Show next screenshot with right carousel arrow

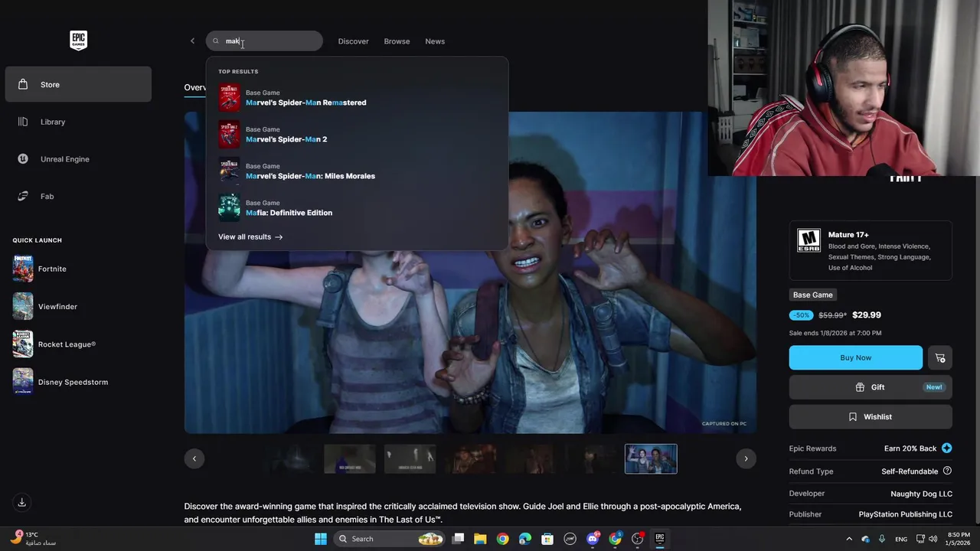pyautogui.click(x=746, y=458)
